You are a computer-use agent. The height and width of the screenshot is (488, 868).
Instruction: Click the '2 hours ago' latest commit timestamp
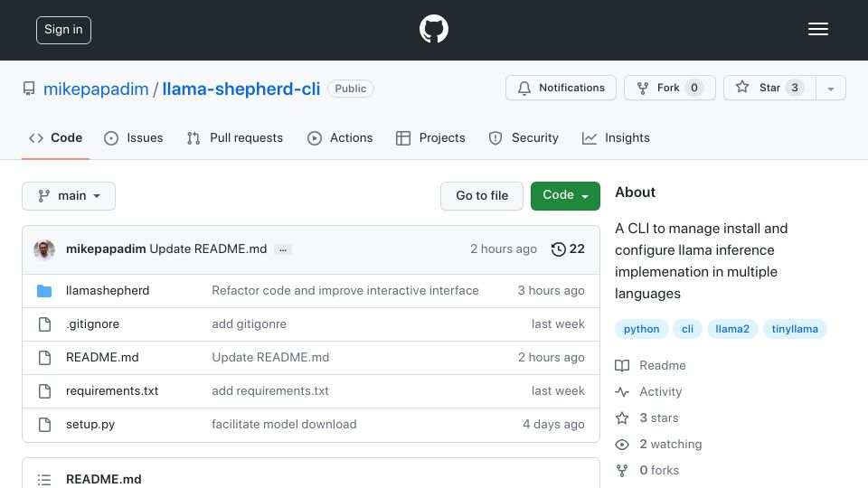(x=504, y=249)
